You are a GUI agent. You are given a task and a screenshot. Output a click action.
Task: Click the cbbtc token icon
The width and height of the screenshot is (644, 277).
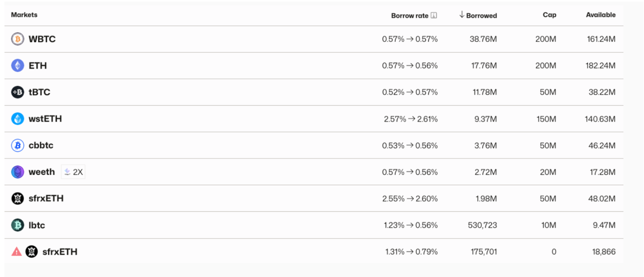point(18,145)
